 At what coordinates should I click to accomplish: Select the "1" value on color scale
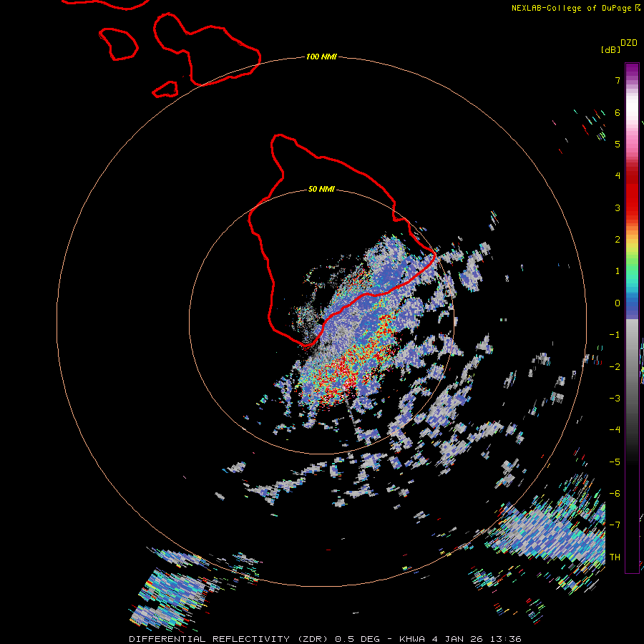[618, 271]
